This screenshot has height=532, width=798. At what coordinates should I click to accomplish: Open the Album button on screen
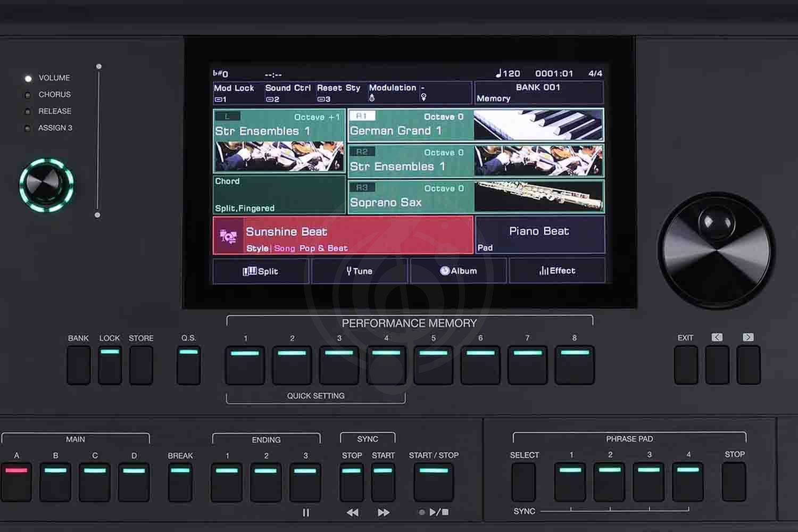pyautogui.click(x=459, y=271)
